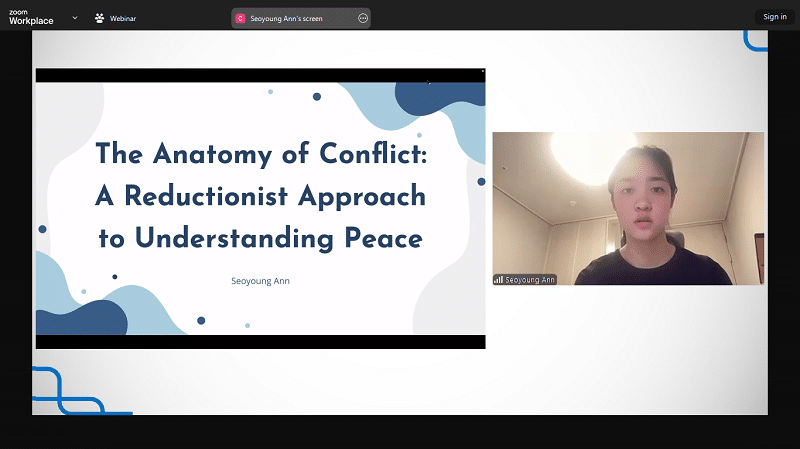Screen dimensions: 800x449
Task: Open the ellipsis options on sharing pill
Action: (x=363, y=18)
